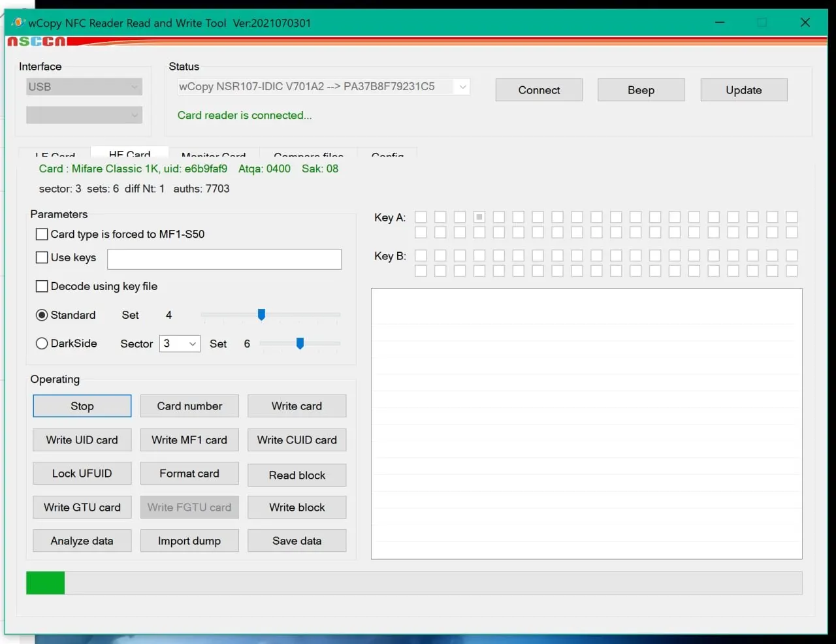The height and width of the screenshot is (644, 836).
Task: Stop the current operation
Action: coord(82,406)
